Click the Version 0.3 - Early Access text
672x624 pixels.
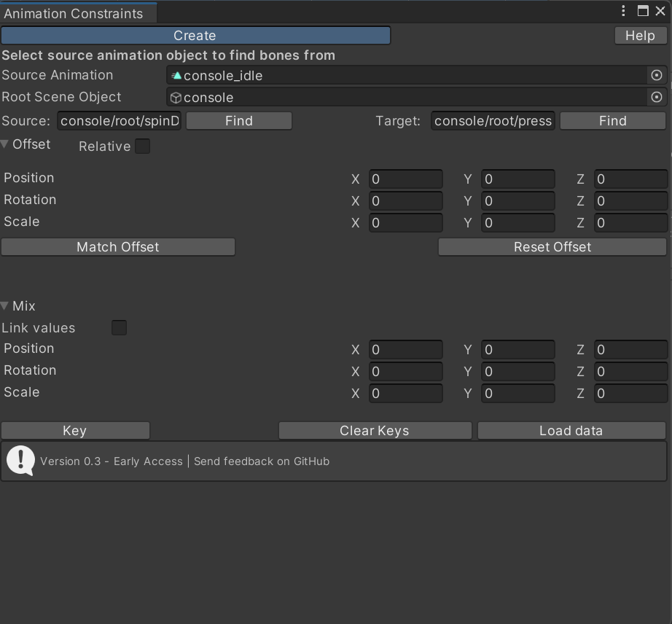pos(112,461)
